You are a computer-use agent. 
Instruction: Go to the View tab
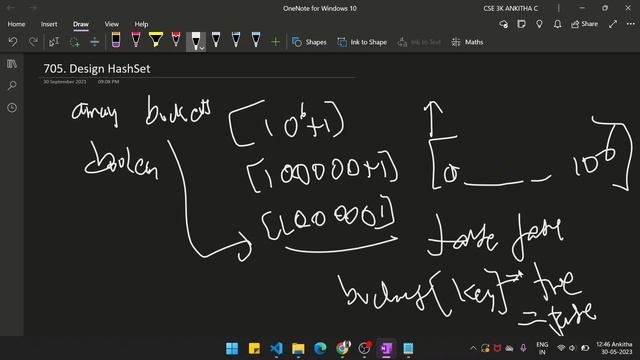coord(111,24)
